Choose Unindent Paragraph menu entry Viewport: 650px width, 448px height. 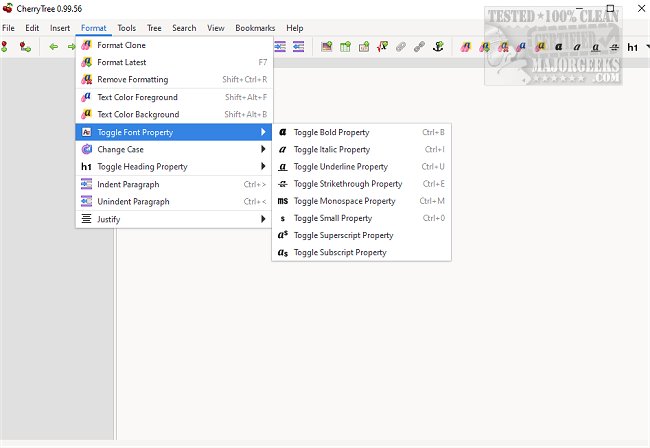click(x=174, y=202)
